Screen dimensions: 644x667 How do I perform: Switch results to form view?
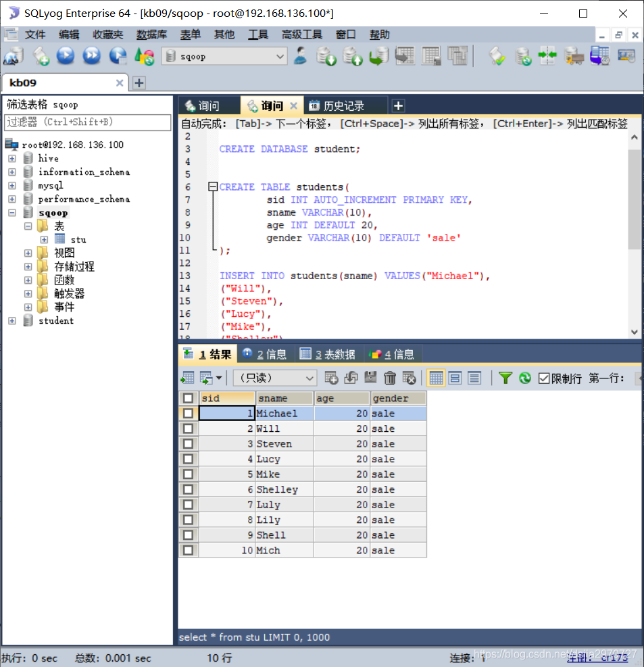[x=455, y=378]
